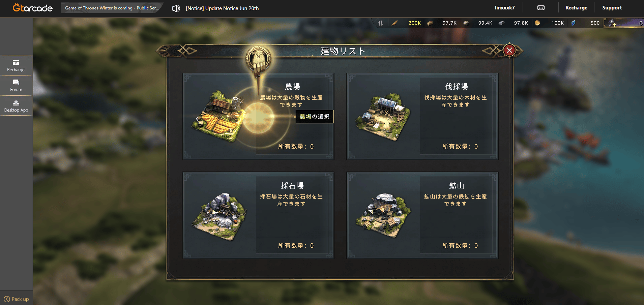Viewport: 644px width, 305px height.
Task: Choose the 採石場 quarry building card
Action: [x=258, y=215]
